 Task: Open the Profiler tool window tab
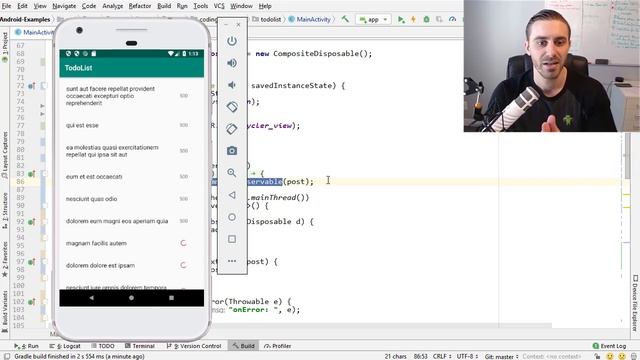(278, 346)
